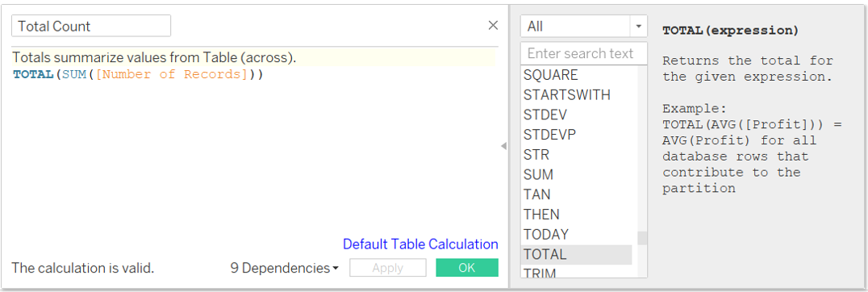Click the Apply button

[x=387, y=268]
